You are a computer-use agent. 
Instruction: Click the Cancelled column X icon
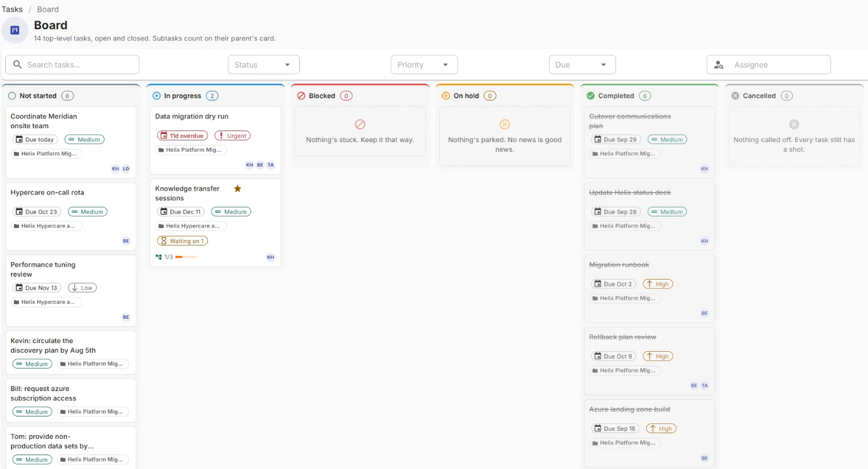pos(735,96)
